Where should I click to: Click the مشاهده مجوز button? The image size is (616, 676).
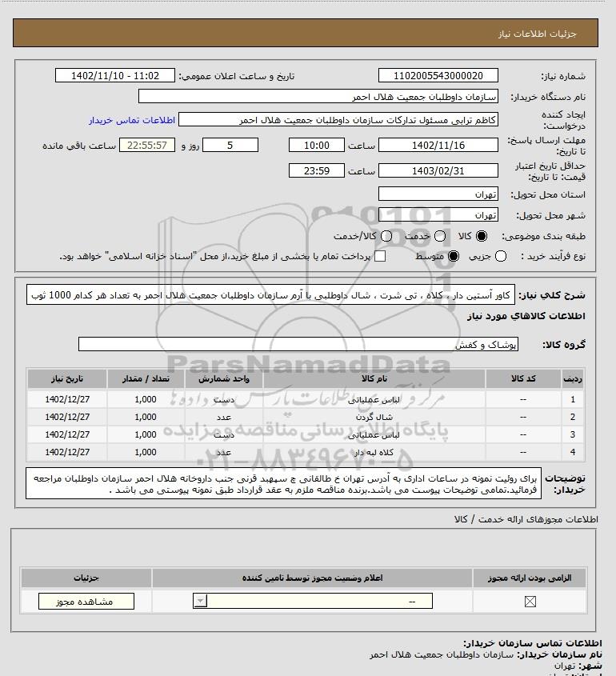point(86,602)
